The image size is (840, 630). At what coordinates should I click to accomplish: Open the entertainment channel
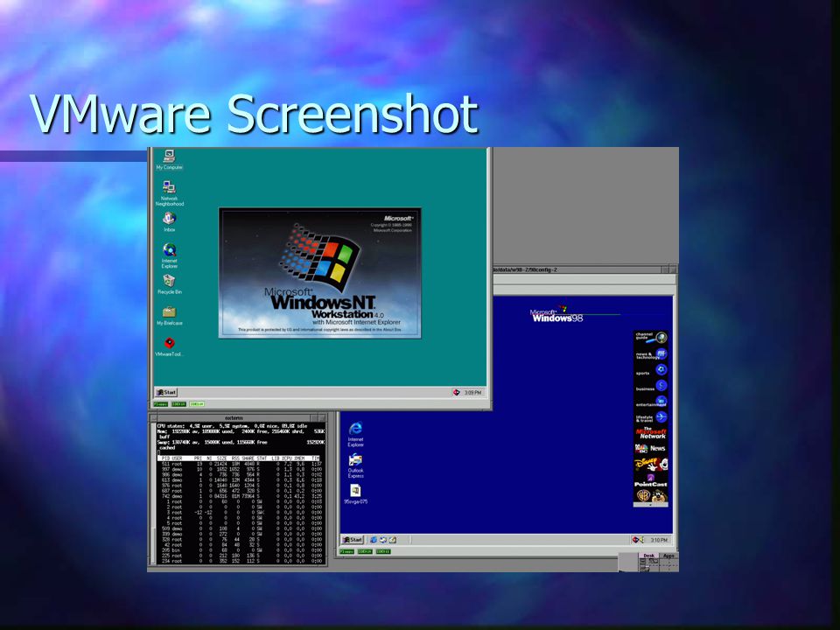pyautogui.click(x=651, y=402)
